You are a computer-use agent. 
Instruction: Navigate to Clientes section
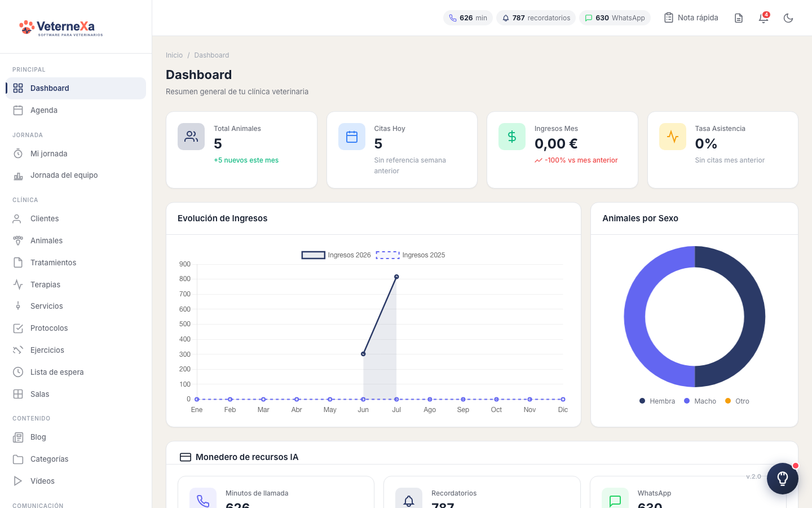point(76,218)
